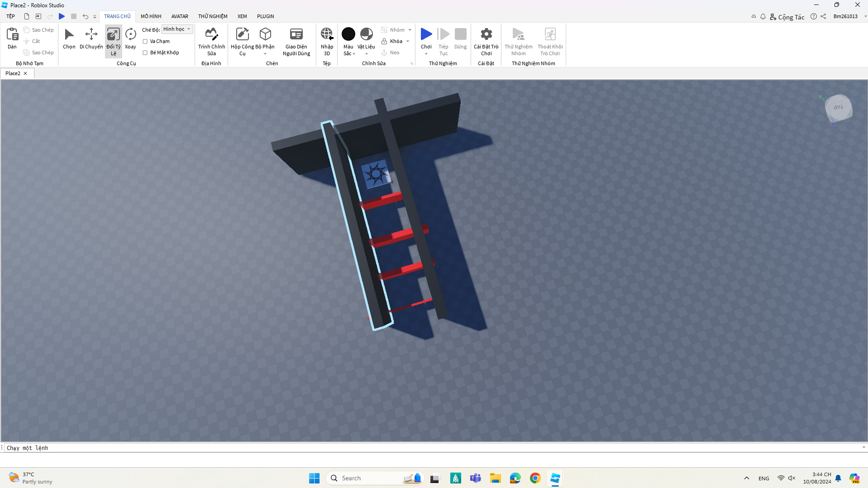Click the undo arrow in quick access bar
The image size is (868, 488).
tap(85, 16)
